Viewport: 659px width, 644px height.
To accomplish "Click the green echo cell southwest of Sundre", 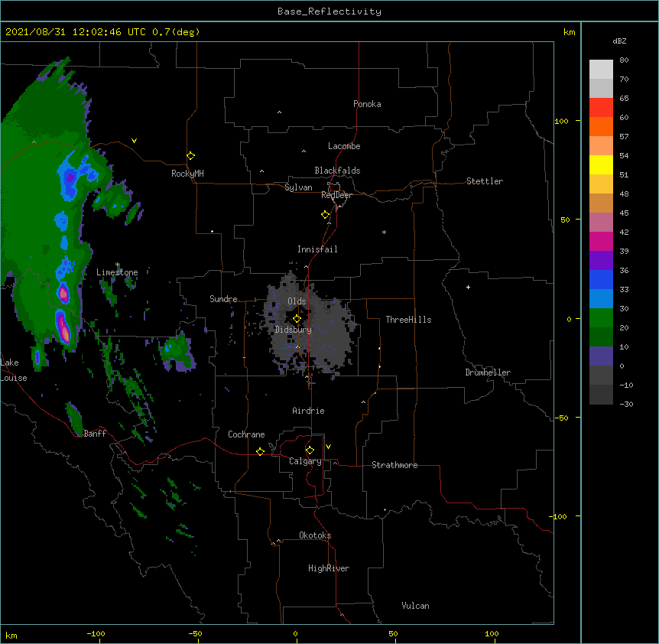I will click(177, 350).
